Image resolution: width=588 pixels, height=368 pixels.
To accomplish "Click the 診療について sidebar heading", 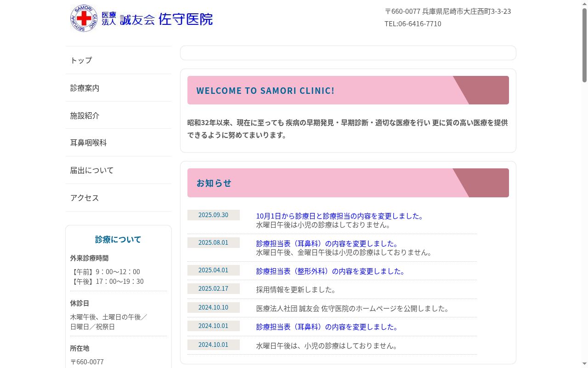I will [x=118, y=239].
